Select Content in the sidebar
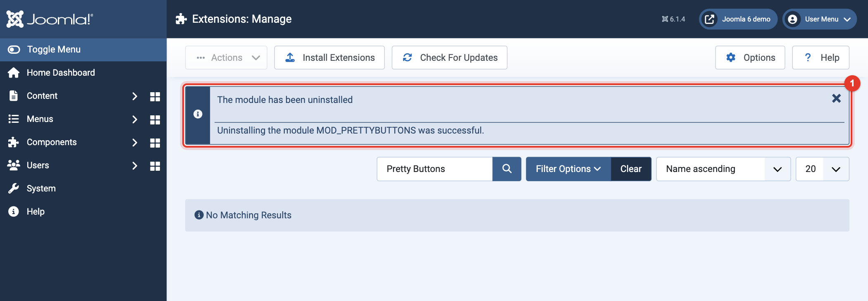The image size is (868, 301). (x=42, y=96)
